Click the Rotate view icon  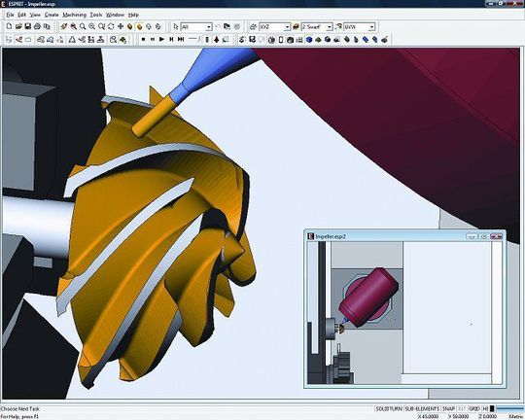tap(111, 26)
